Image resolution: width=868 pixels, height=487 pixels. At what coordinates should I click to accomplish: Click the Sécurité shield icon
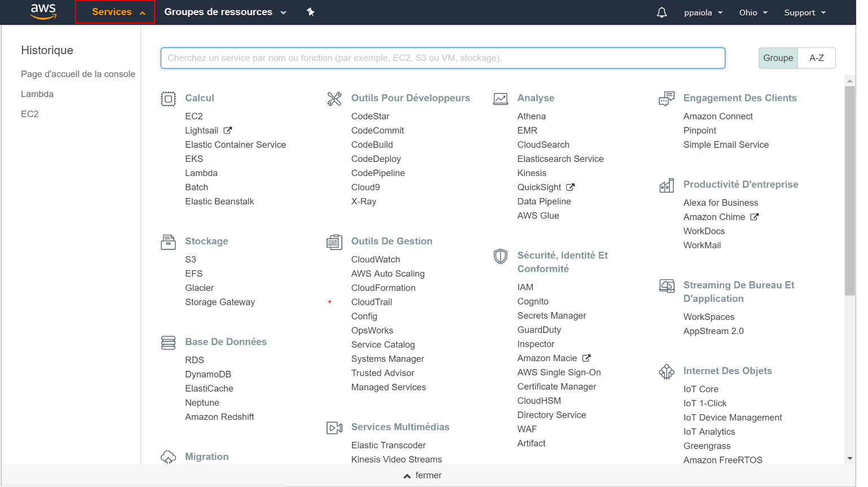coord(500,256)
